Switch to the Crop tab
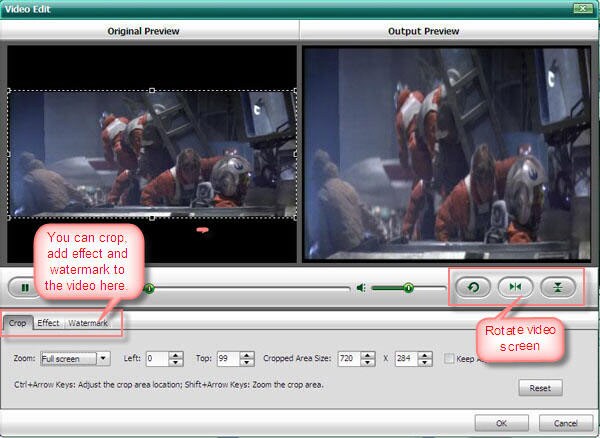The image size is (600, 438). pos(17,323)
